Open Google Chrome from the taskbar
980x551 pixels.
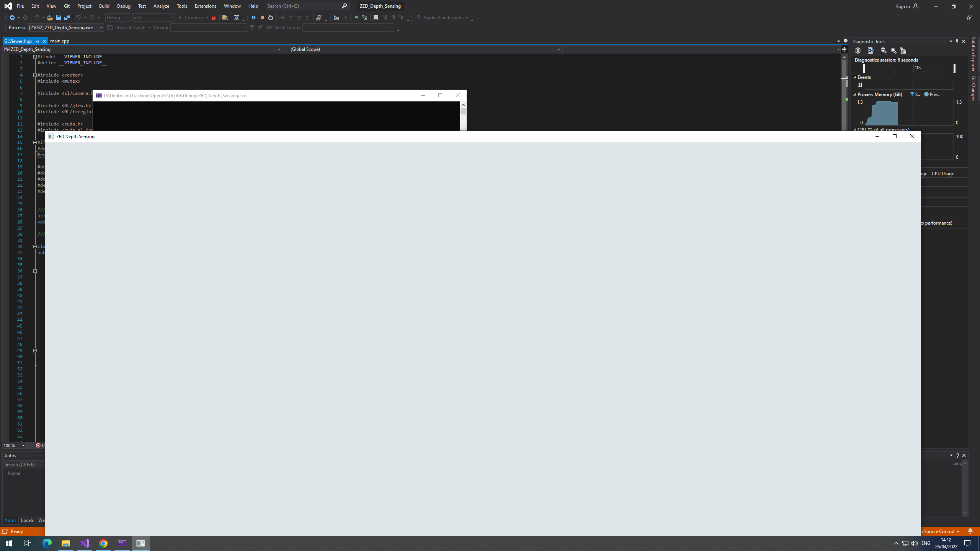tap(103, 543)
